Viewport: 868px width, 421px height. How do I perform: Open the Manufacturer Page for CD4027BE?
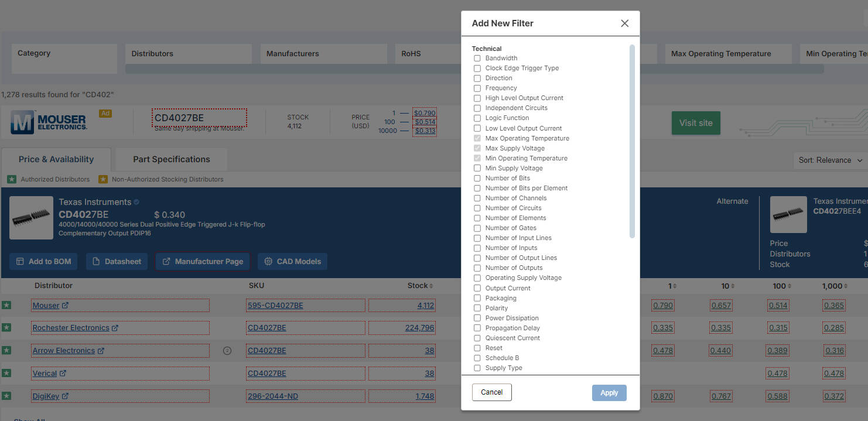tap(203, 261)
